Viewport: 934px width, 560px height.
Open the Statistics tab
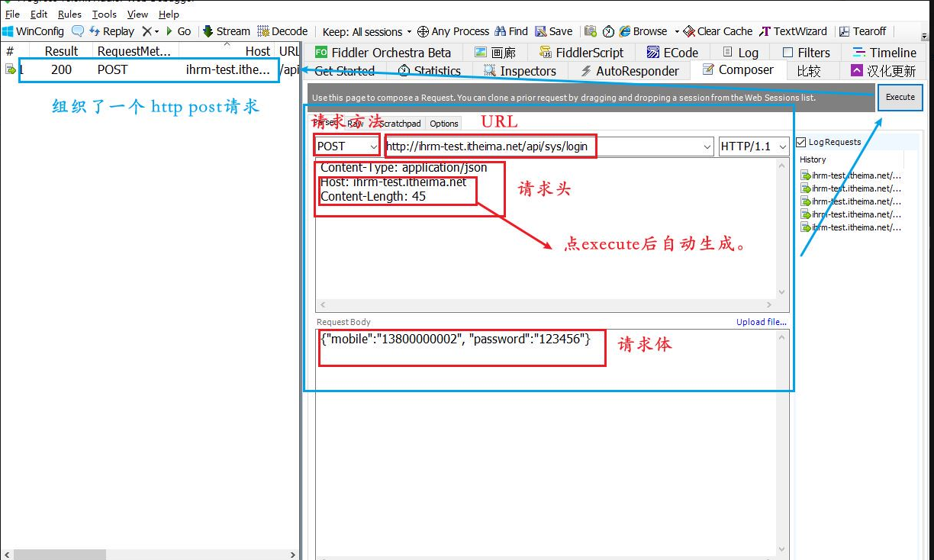[429, 71]
